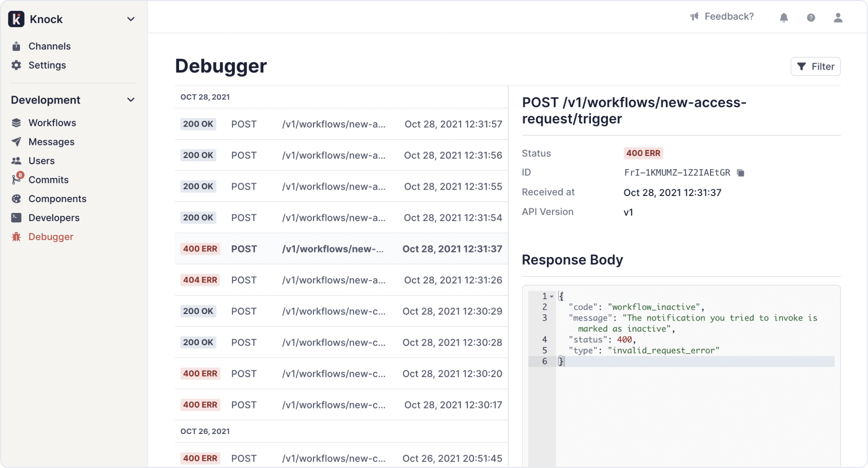
Task: Open the user account profile icon
Action: pos(837,17)
